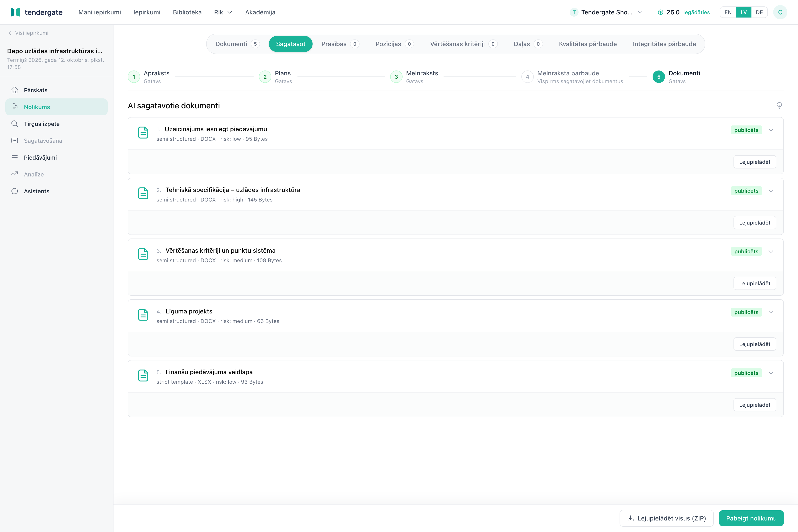Open the Tendergate Sho... organization dropdown
This screenshot has height=532, width=798.
coord(606,12)
